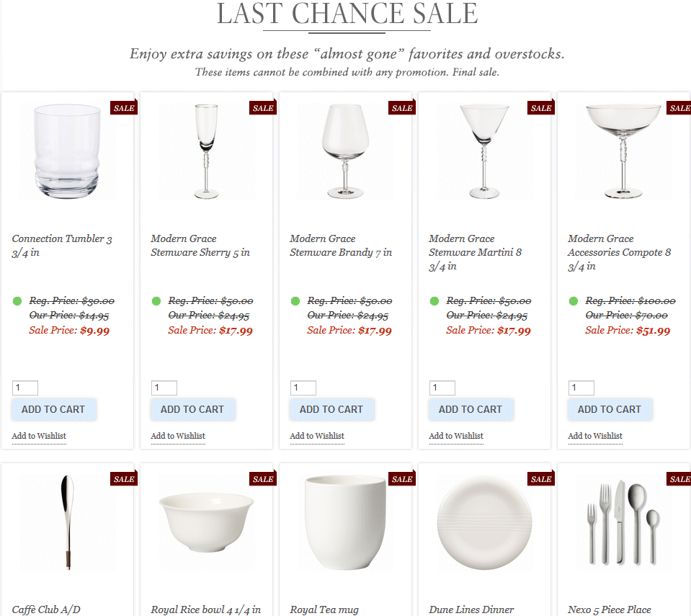Viewport: 691px width, 616px height.
Task: Click Connection Tumbler quantity field
Action: (25, 388)
